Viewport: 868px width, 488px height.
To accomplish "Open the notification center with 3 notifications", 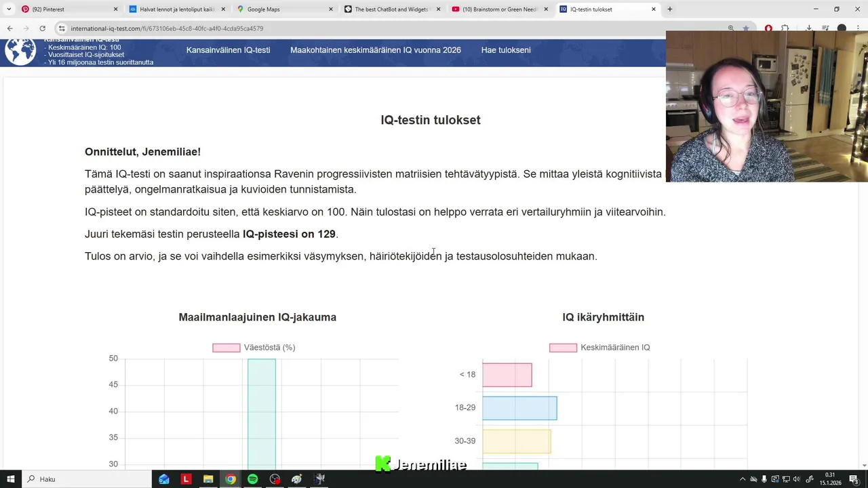I will [854, 479].
